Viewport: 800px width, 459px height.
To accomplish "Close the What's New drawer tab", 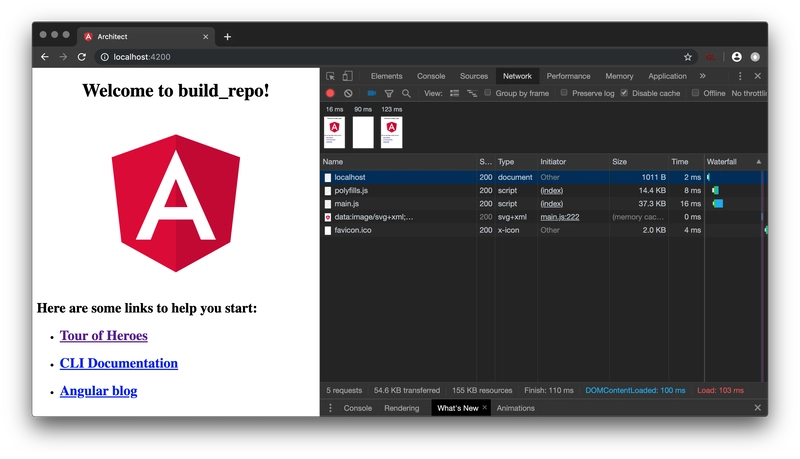I will click(485, 407).
